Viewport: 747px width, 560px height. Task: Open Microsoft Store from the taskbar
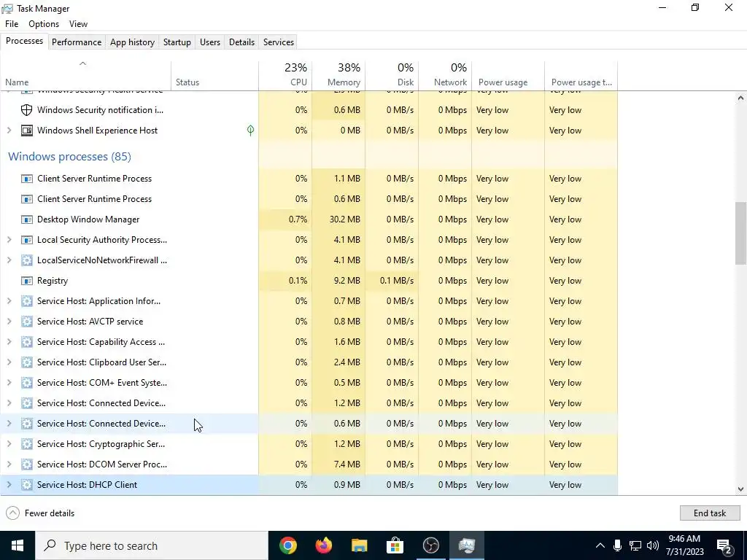(x=395, y=545)
